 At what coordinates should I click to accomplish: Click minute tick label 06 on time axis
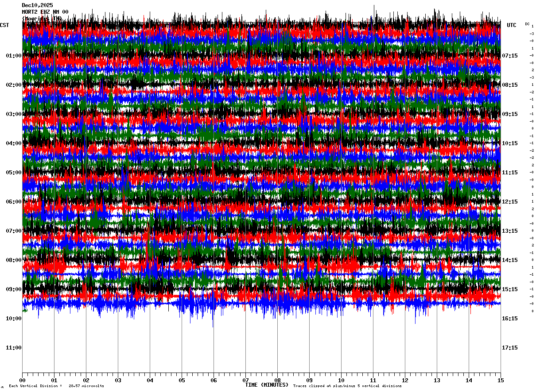pos(214,380)
